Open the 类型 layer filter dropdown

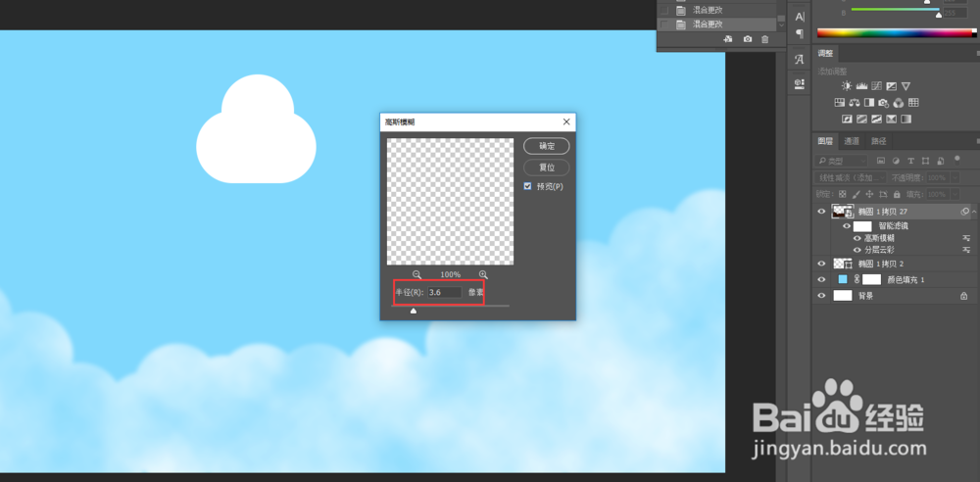(841, 161)
